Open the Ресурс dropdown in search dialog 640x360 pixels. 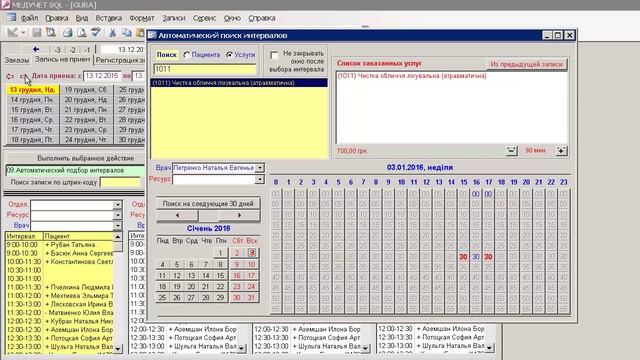pyautogui.click(x=259, y=180)
